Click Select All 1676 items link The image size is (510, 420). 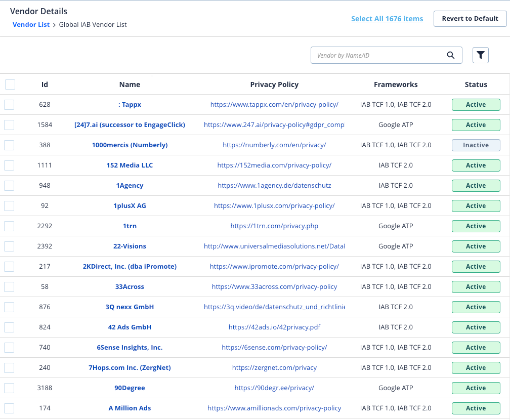(387, 19)
